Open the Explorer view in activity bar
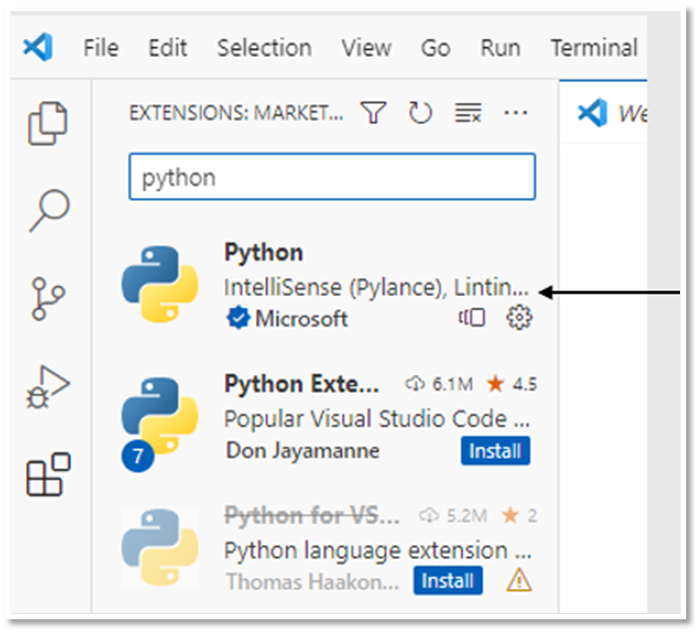 [48, 125]
